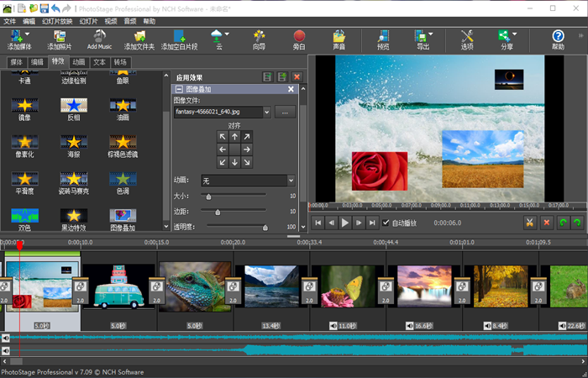The image size is (588, 378).
Task: Open the 幻灯片放映 menu
Action: click(x=57, y=20)
